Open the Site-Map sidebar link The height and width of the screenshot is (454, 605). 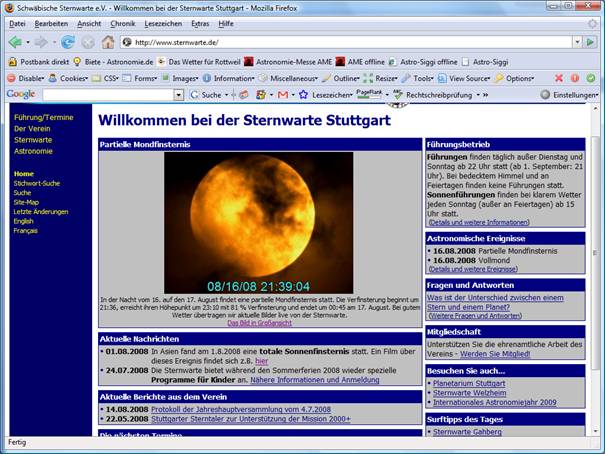pyautogui.click(x=26, y=202)
